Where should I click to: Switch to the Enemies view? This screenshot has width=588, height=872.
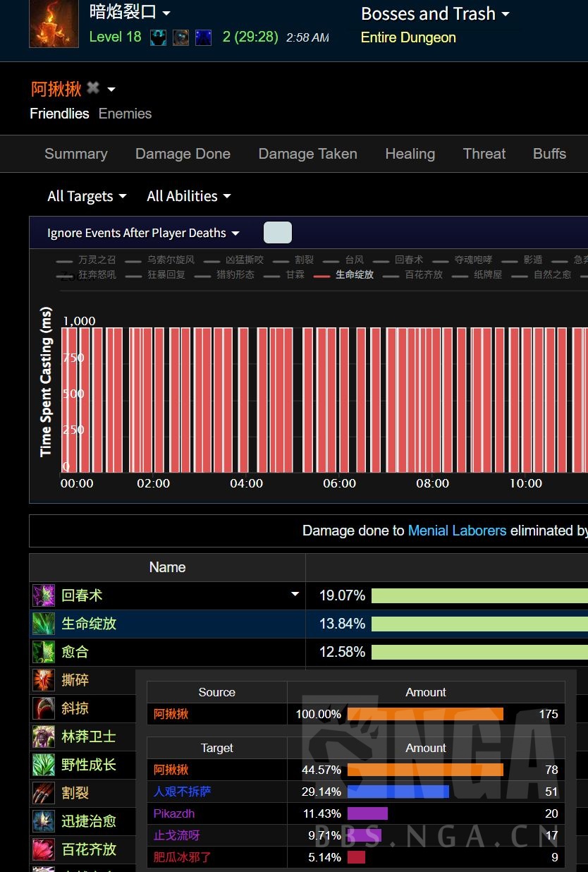pos(125,114)
